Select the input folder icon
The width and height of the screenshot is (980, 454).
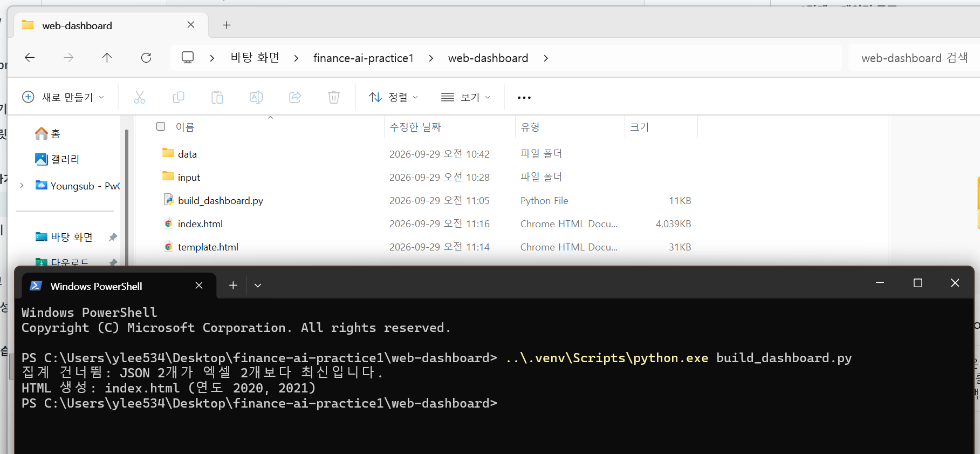tap(168, 177)
